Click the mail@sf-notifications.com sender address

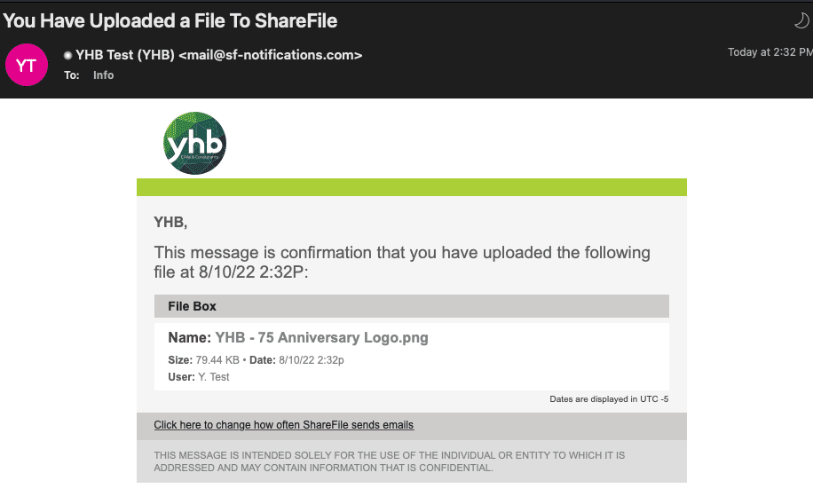[x=270, y=55]
